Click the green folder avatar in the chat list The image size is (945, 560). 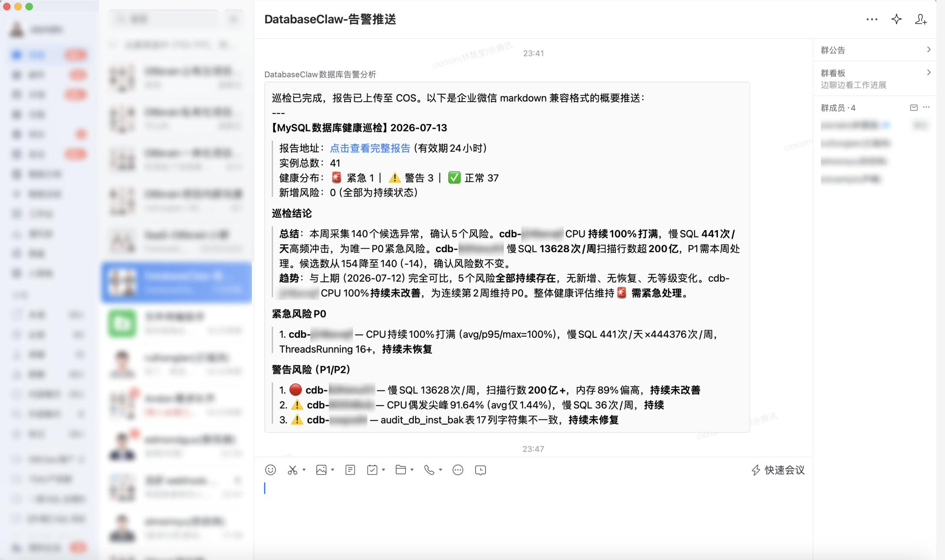point(122,323)
